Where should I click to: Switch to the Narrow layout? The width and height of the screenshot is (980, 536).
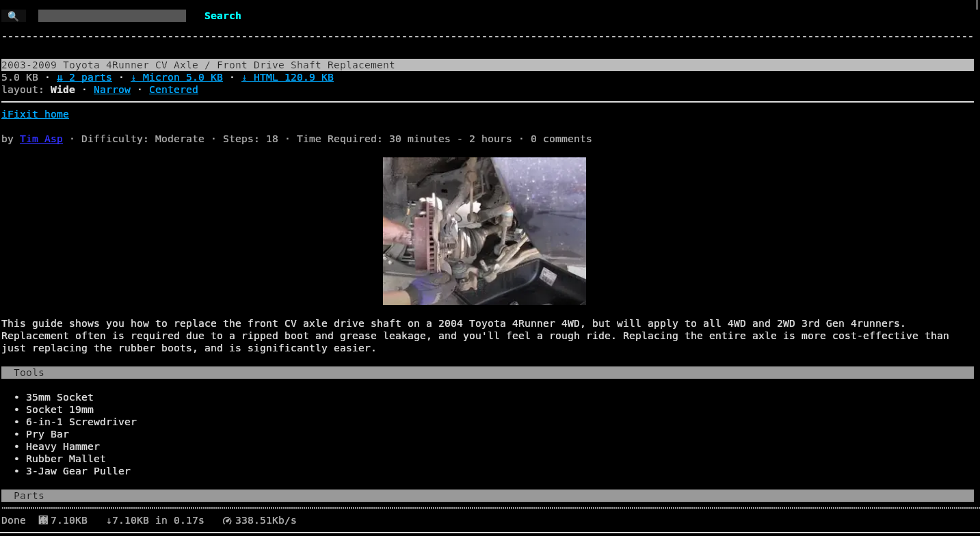tap(112, 90)
